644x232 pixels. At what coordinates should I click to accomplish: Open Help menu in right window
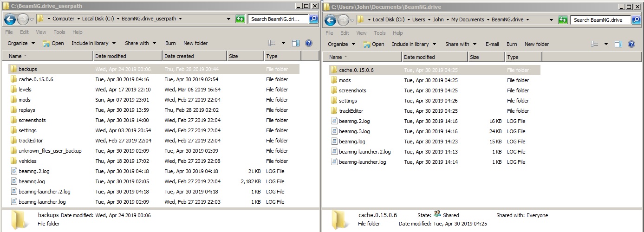coord(398,33)
